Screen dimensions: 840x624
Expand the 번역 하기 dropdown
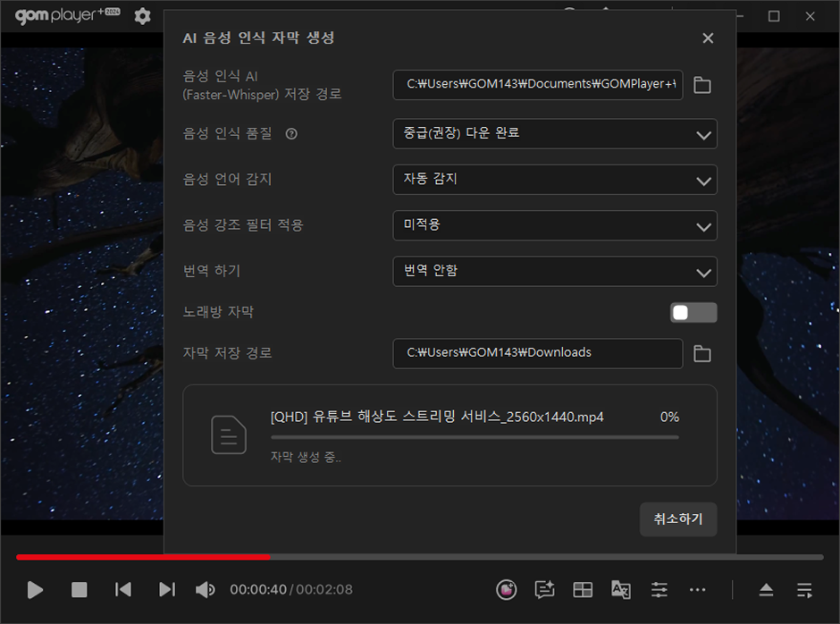pyautogui.click(x=554, y=271)
